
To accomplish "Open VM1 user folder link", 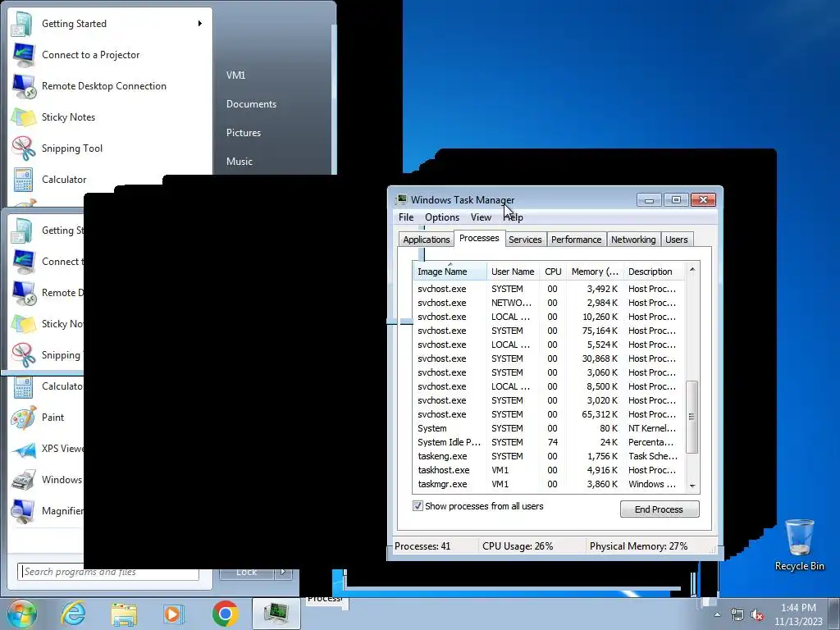I will 235,75.
